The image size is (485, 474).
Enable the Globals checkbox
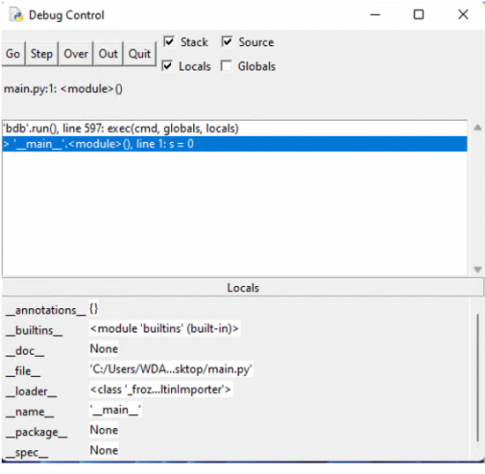pyautogui.click(x=226, y=66)
